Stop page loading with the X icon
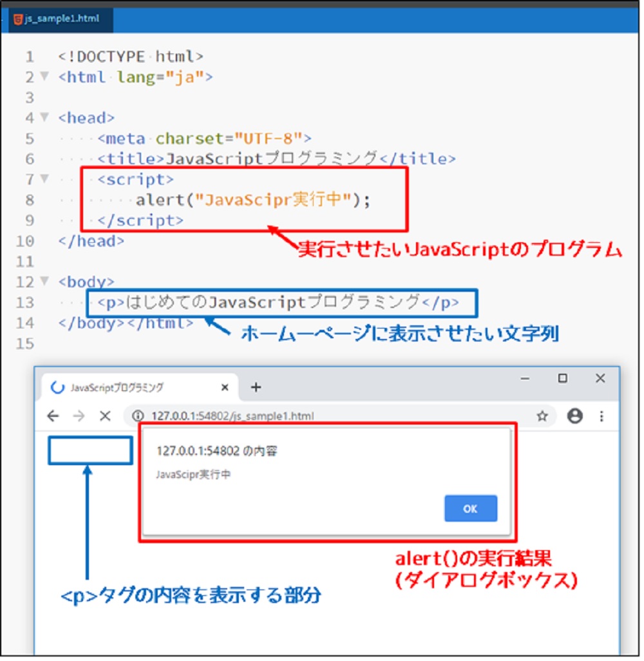 coord(106,416)
